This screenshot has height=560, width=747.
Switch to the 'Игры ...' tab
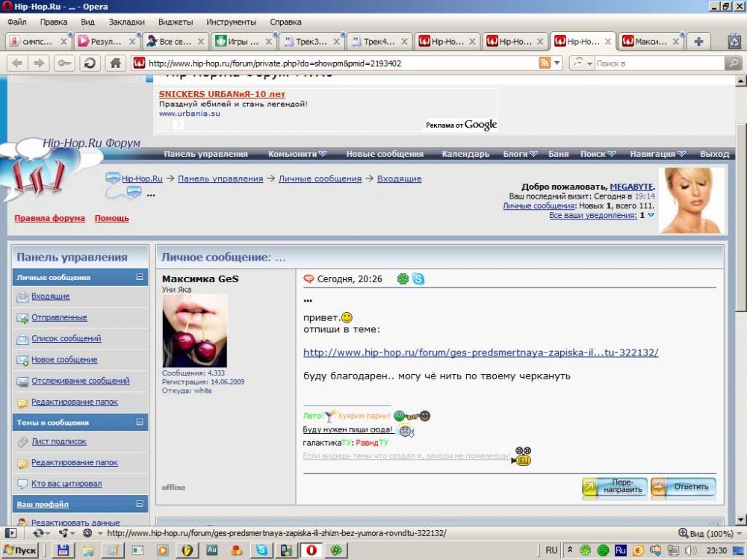pos(243,41)
